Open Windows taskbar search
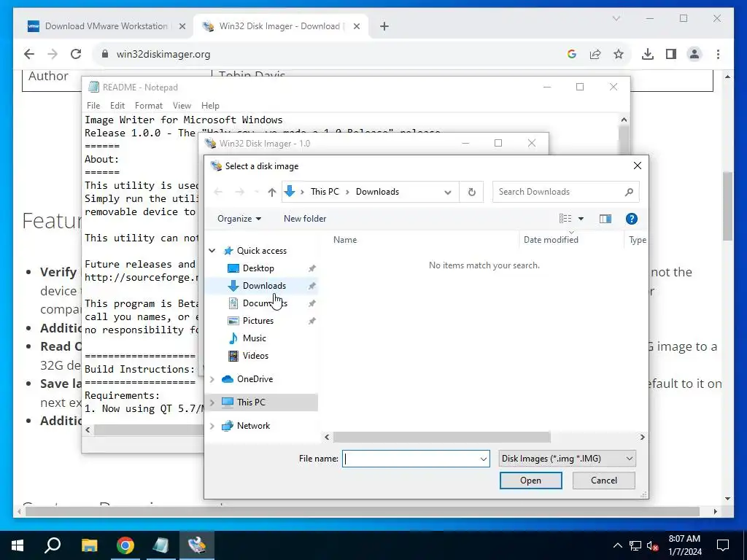This screenshot has width=747, height=560. point(53,545)
